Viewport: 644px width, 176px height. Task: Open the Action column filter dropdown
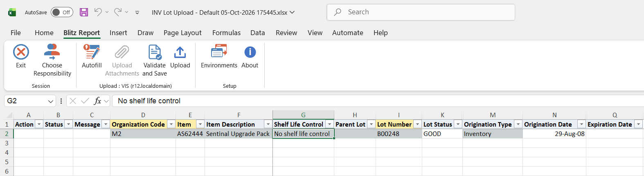point(39,124)
